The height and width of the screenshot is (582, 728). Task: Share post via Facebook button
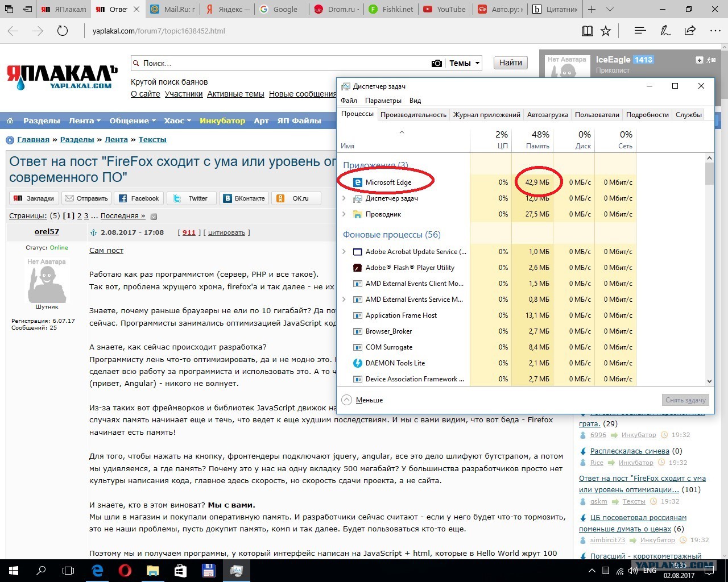pos(139,198)
